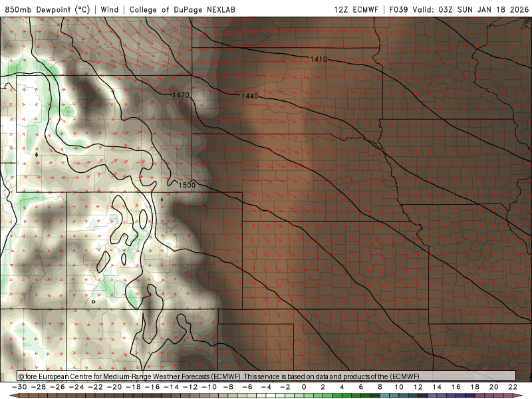Click the 6 value on the color scale
532x399 pixels.
[360, 387]
